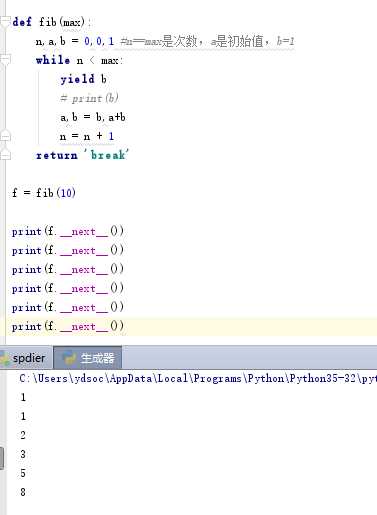The height and width of the screenshot is (515, 377).
Task: Click the comment '#n==max是次数，a是初始值，b=1'
Action: click(207, 41)
